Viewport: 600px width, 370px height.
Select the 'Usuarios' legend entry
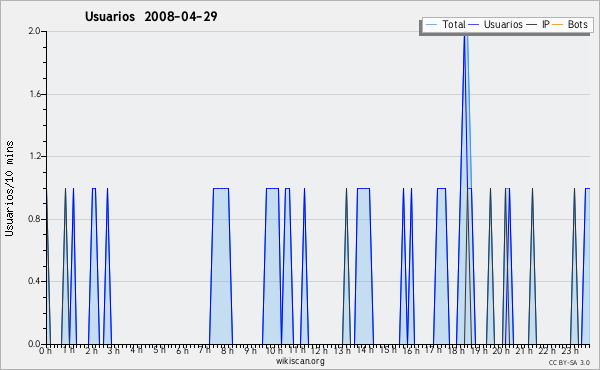(x=496, y=24)
